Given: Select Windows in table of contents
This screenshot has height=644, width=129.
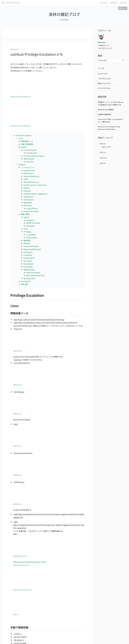Looking at the screenshot, I should (x=22, y=165).
